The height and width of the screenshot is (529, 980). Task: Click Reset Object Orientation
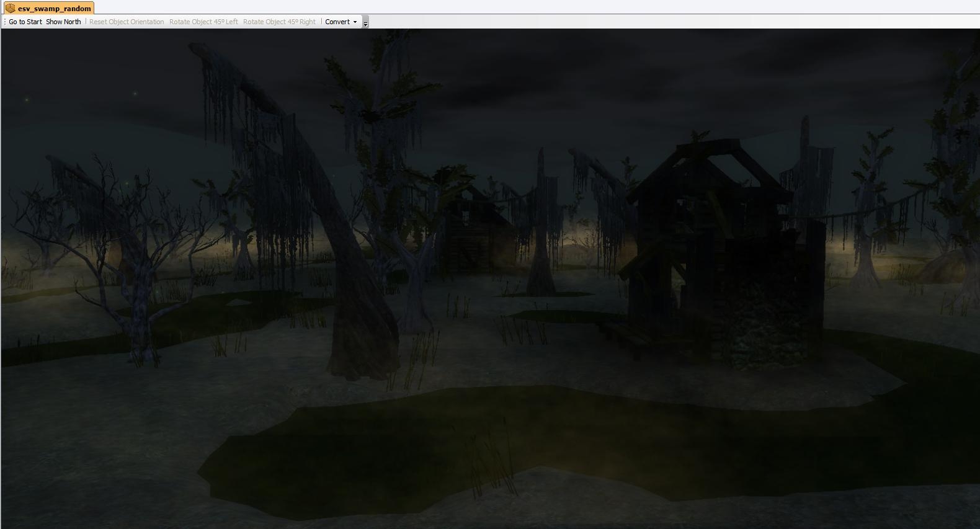[x=127, y=22]
